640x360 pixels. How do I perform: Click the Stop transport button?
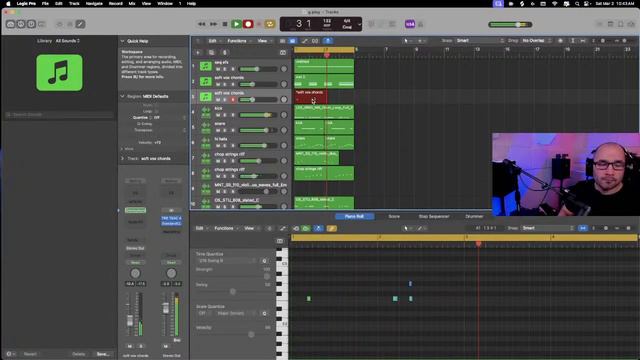224,24
